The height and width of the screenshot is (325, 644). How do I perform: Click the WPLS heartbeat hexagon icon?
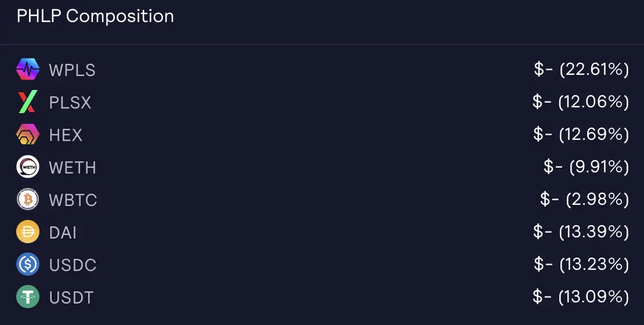[28, 69]
